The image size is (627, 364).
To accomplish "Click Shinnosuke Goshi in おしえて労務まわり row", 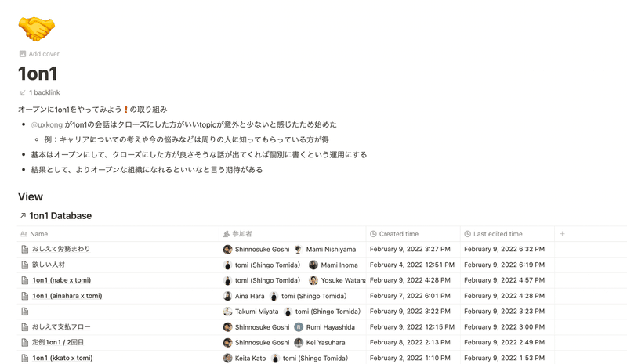I will click(256, 250).
